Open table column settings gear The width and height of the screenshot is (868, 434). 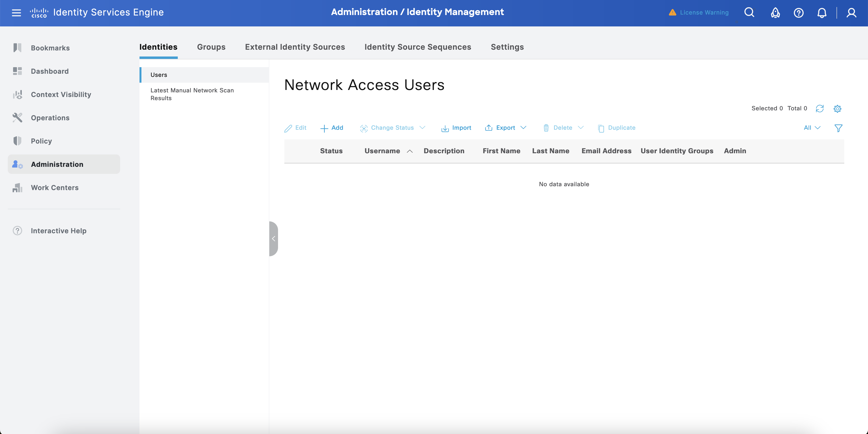(837, 109)
